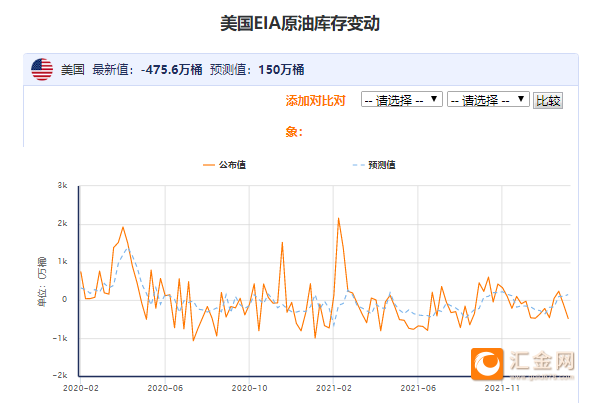Screen dimensions: 591x403
Task: Click the latest value -475.6万桶
Action: 171,70
